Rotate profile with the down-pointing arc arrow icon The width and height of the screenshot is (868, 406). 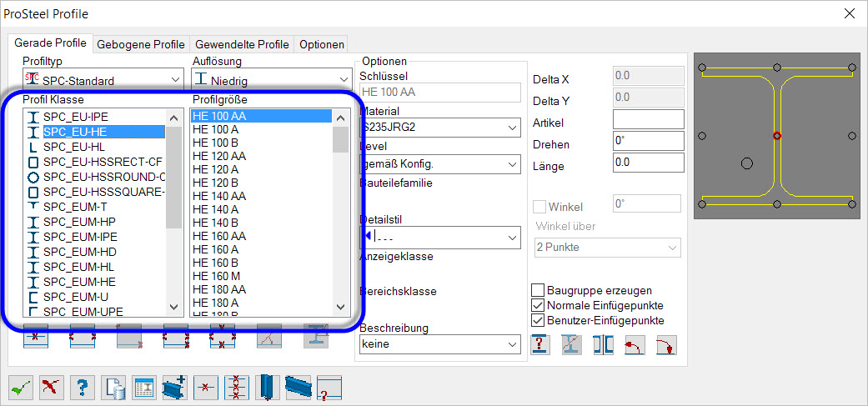pyautogui.click(x=666, y=344)
